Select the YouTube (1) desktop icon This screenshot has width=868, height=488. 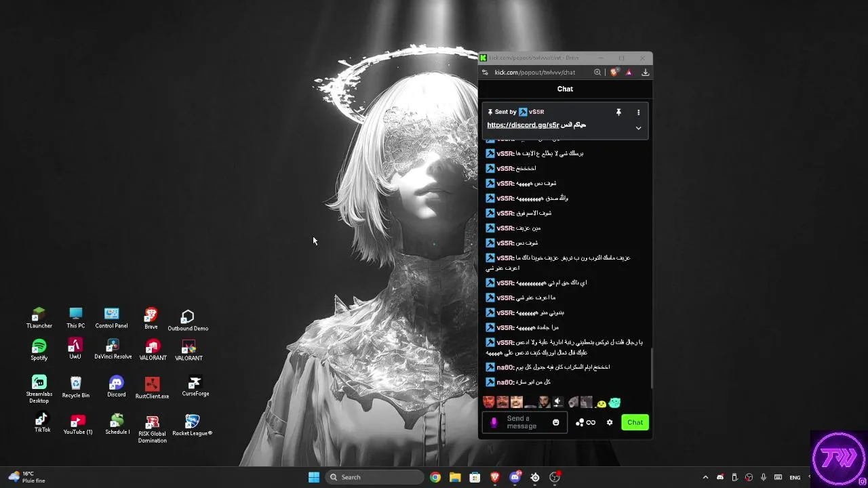[x=78, y=424]
